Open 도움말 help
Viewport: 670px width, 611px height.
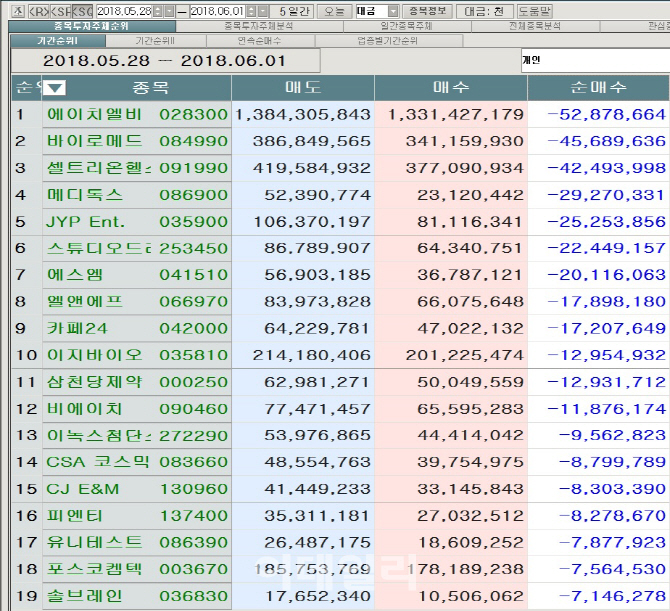coord(534,11)
